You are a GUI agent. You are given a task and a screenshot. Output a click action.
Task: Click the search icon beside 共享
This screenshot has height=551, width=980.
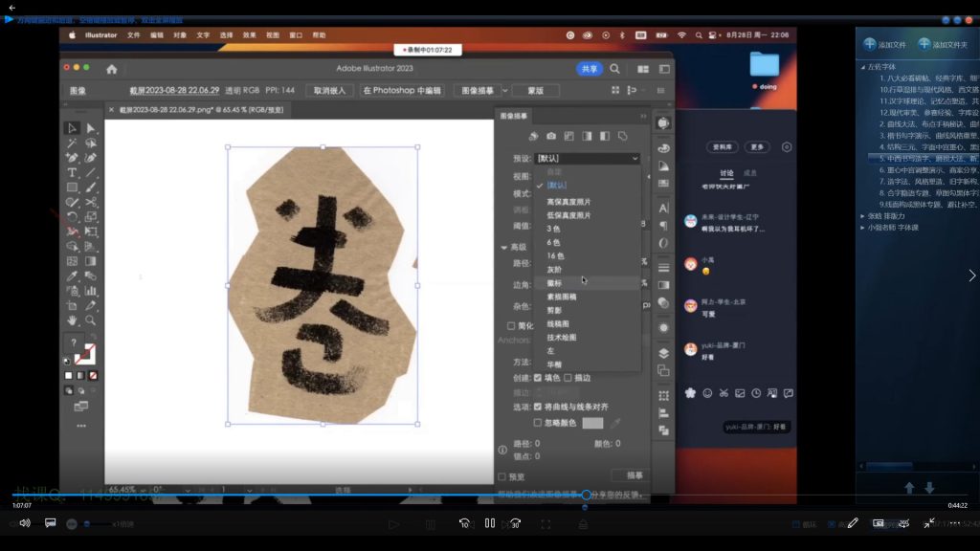614,69
